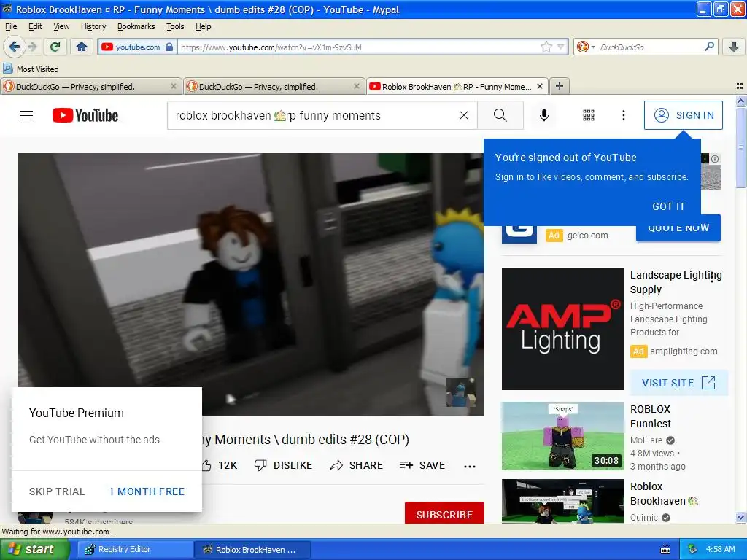This screenshot has width=747, height=560.
Task: Open the Edit menu
Action: (35, 26)
